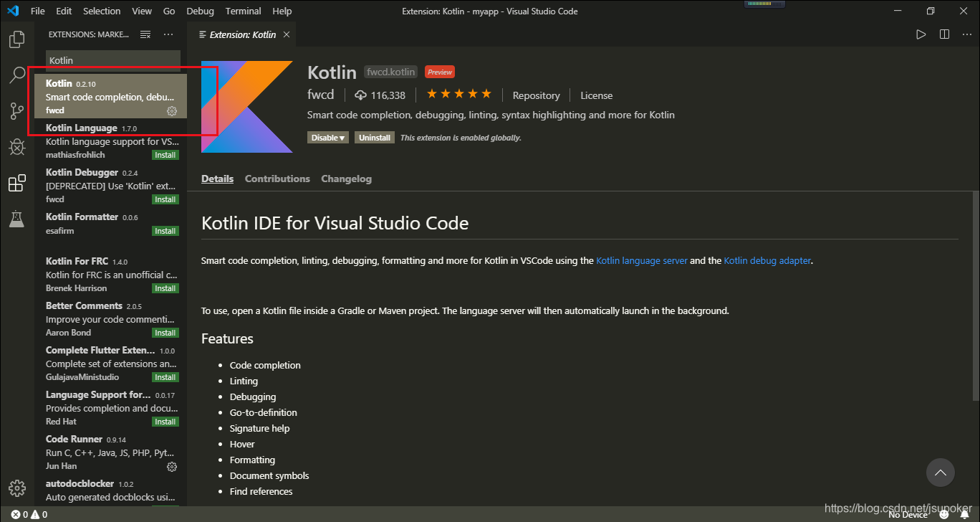The image size is (980, 522).
Task: Select the autodocblocker extension entry
Action: (111, 490)
